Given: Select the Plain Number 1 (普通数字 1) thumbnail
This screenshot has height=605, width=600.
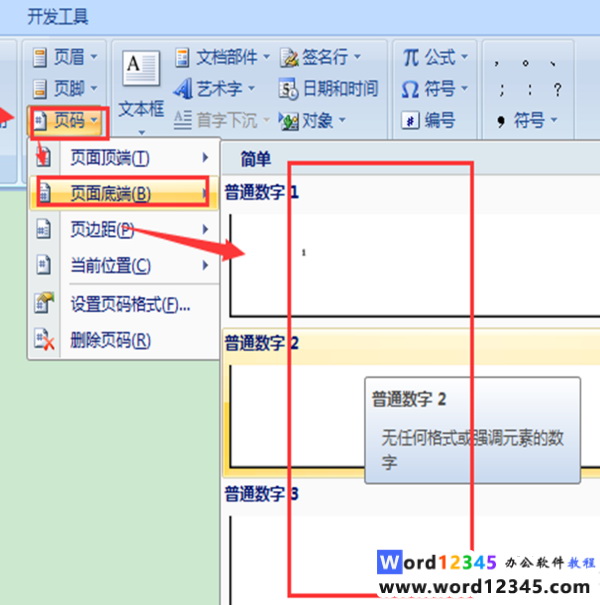Looking at the screenshot, I should (x=414, y=265).
